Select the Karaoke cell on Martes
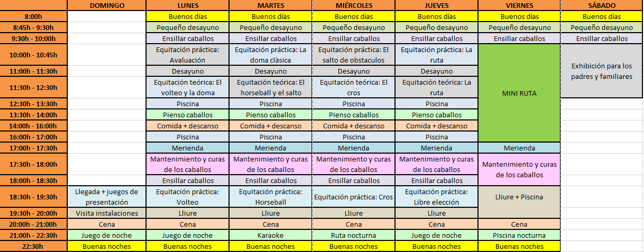The image size is (644, 252). pos(271,235)
